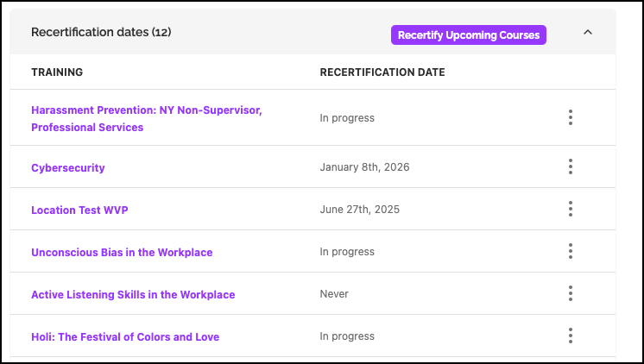Click the Recertify Upcoming Courses button
Image resolution: width=644 pixels, height=364 pixels.
click(x=469, y=35)
